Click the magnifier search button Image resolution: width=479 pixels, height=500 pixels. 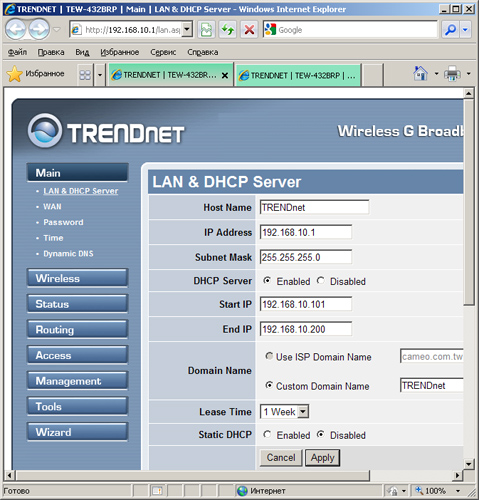click(450, 30)
